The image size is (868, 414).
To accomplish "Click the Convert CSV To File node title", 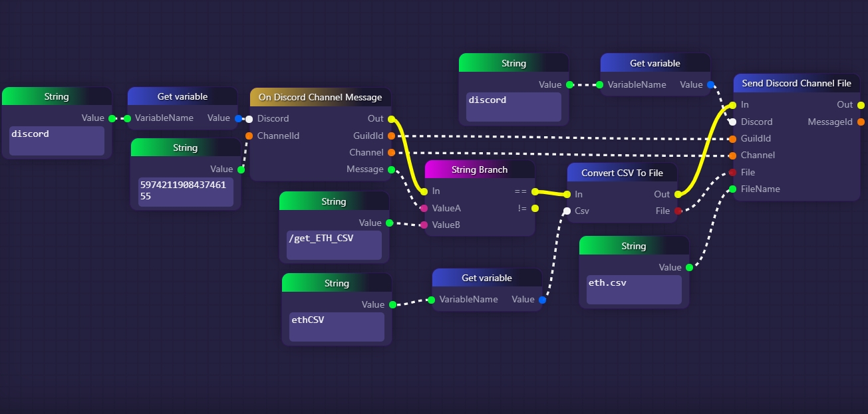I will (x=622, y=172).
